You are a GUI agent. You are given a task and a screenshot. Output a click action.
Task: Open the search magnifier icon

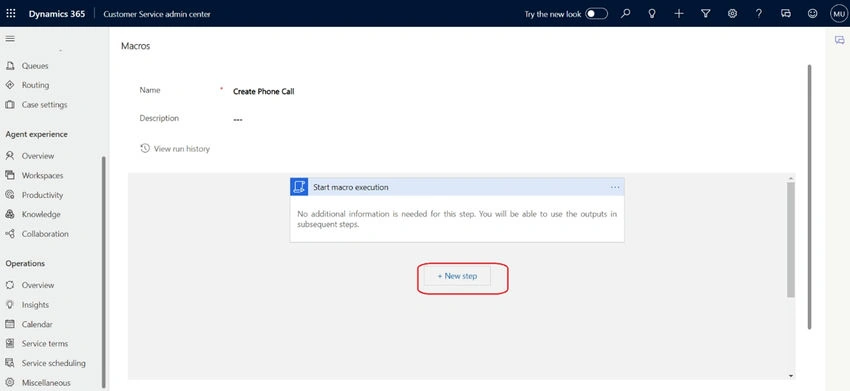[626, 14]
